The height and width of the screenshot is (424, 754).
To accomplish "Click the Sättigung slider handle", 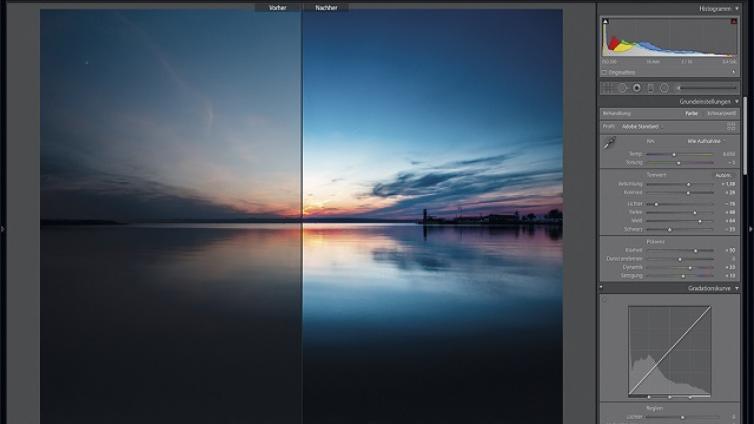I will tap(683, 276).
